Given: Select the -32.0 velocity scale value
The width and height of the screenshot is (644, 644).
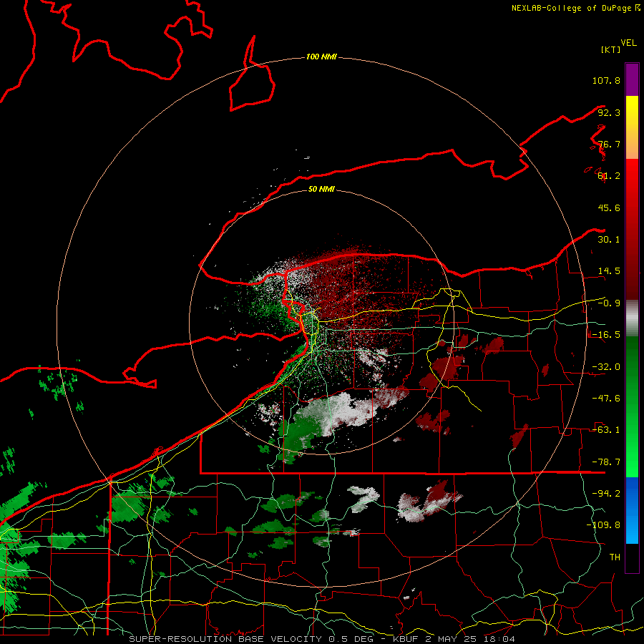Looking at the screenshot, I should tap(606, 366).
